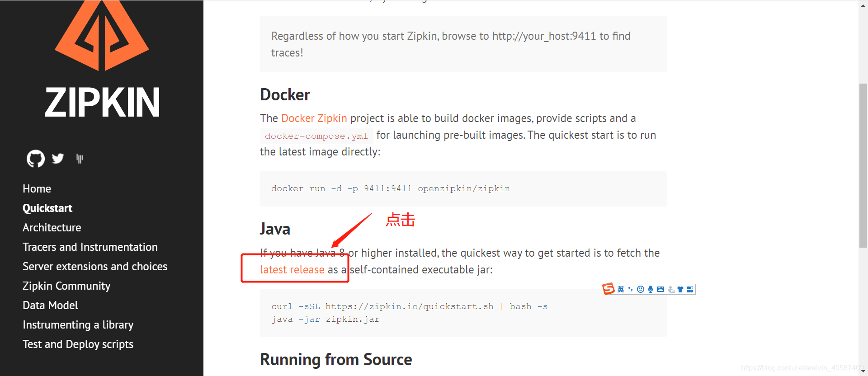This screenshot has width=868, height=376.
Task: Open Sogou user account icon
Action: coord(671,289)
